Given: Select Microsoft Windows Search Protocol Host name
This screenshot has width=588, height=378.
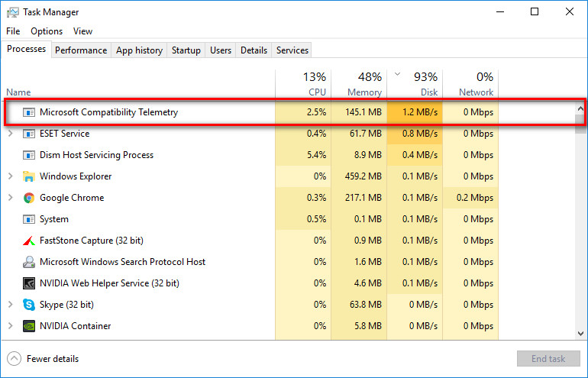Looking at the screenshot, I should pos(123,262).
